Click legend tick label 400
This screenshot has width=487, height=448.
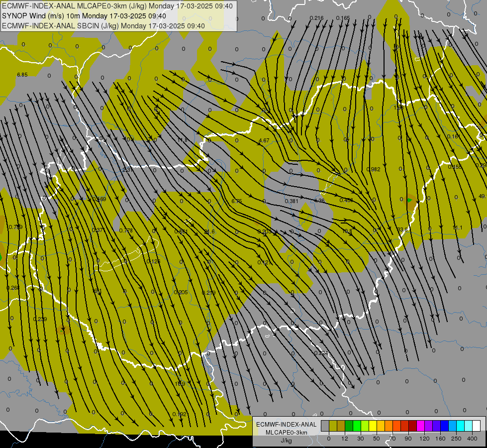pos(472,439)
